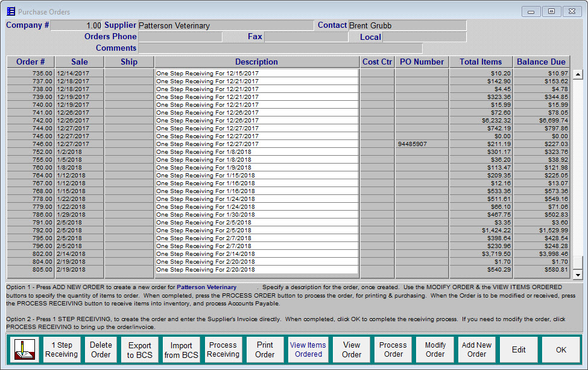Click the Order # column header
Viewport: 588px width, 370px height.
31,62
